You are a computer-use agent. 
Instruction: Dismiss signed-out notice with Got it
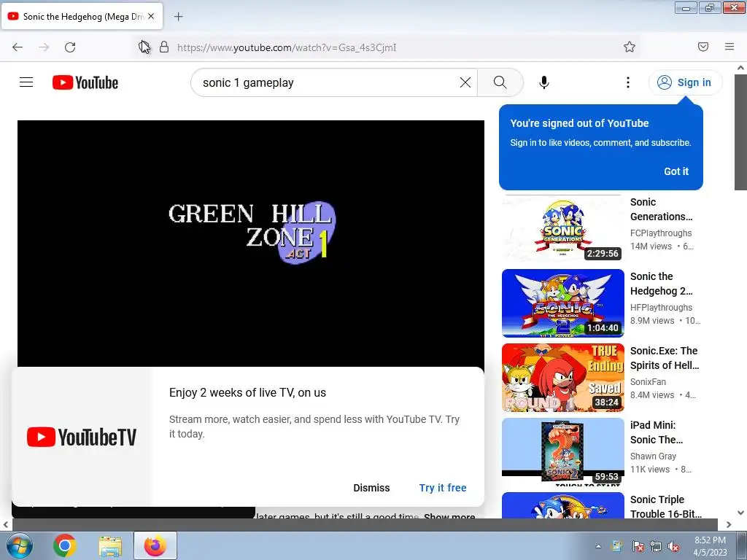(676, 171)
